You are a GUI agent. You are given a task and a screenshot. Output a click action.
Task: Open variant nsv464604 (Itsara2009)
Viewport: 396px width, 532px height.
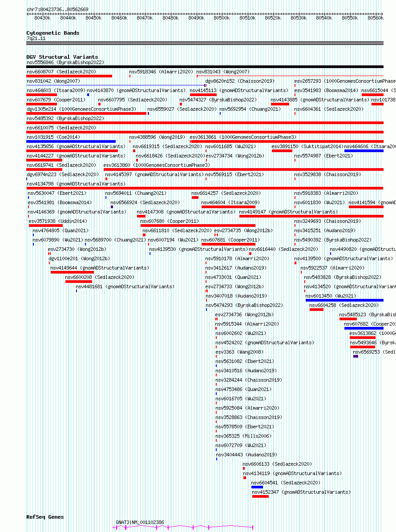pos(230,202)
